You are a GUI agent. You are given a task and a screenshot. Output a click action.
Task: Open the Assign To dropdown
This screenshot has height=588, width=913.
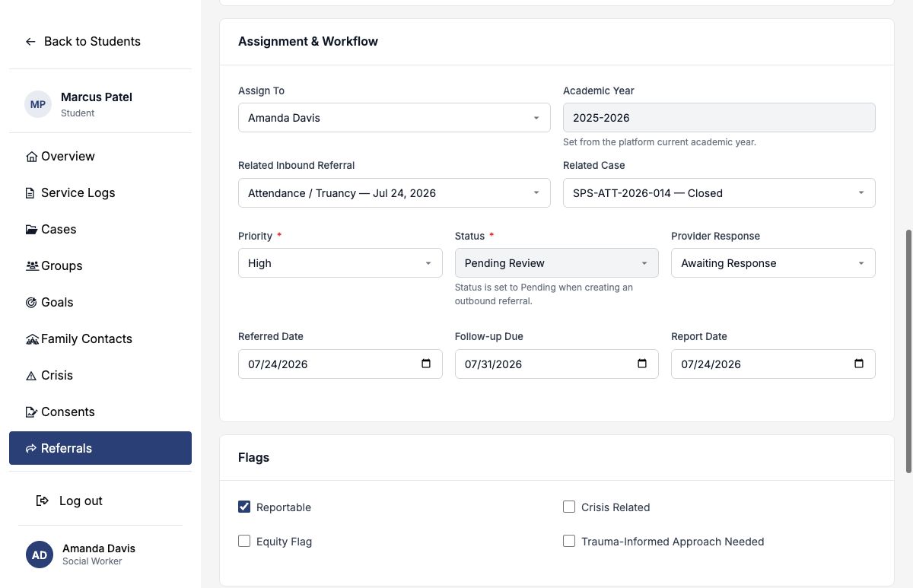tap(394, 118)
